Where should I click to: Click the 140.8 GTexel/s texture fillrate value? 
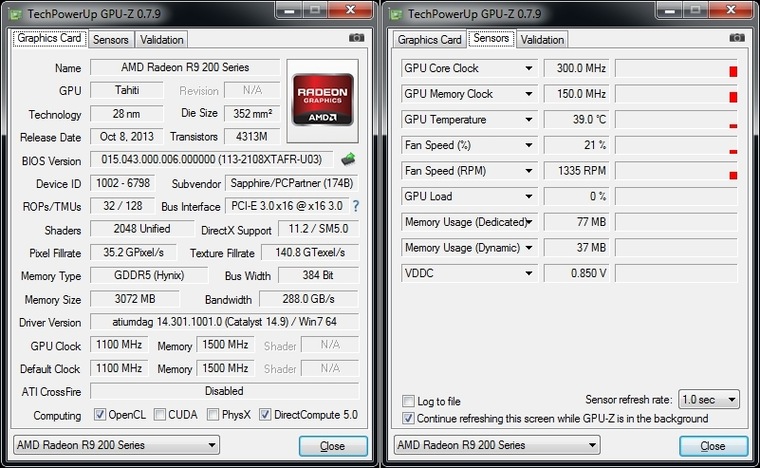point(310,252)
